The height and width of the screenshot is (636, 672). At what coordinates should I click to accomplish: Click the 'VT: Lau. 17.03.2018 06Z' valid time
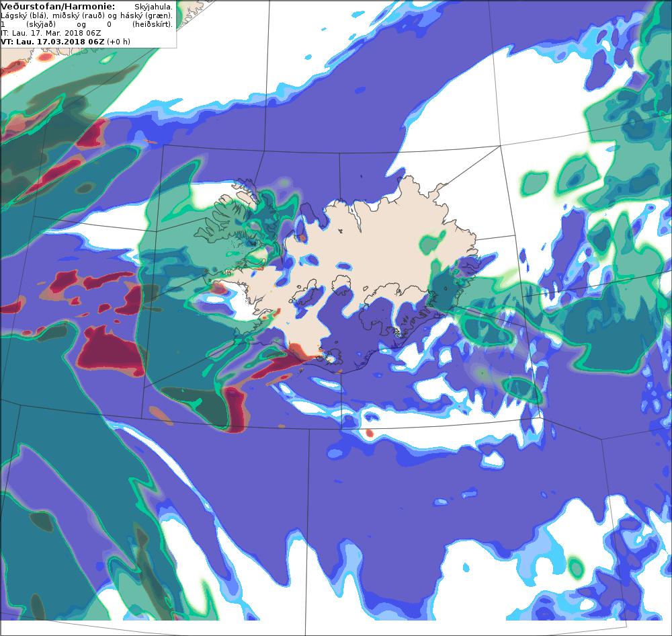(52, 42)
